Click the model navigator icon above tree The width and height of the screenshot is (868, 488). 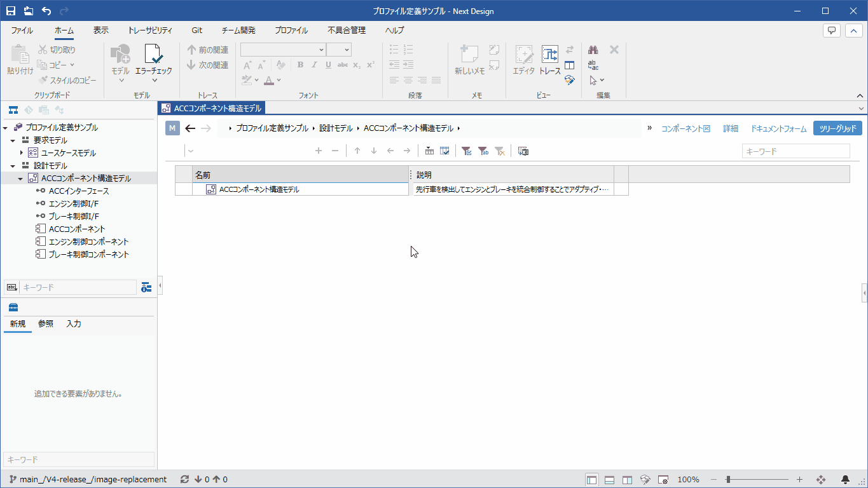tap(13, 110)
